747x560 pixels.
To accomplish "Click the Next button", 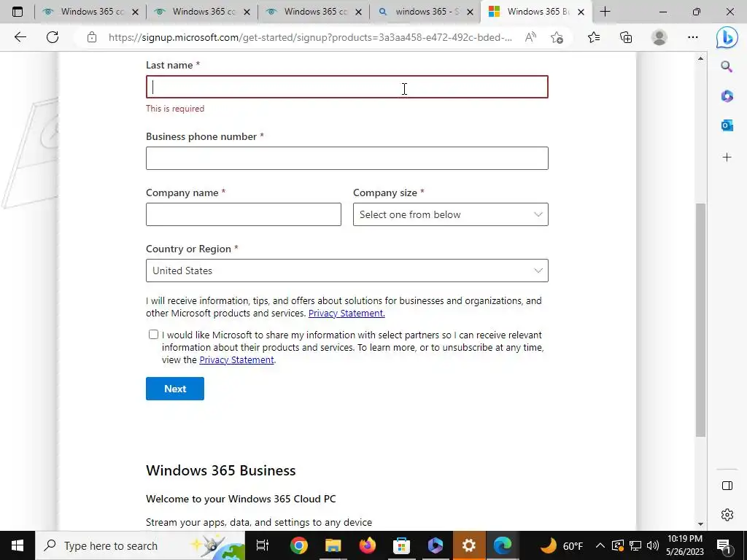I will pos(175,389).
